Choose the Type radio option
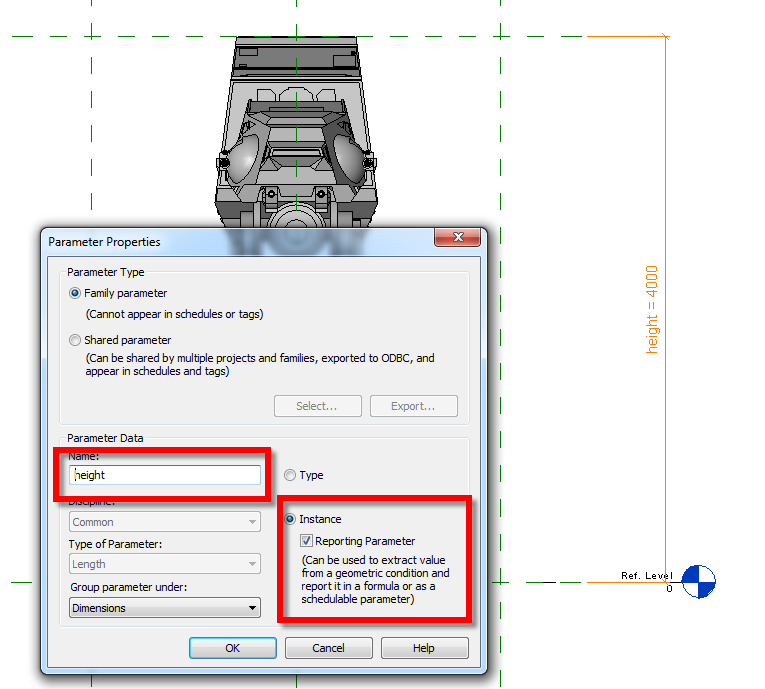The image size is (765, 689). [290, 475]
